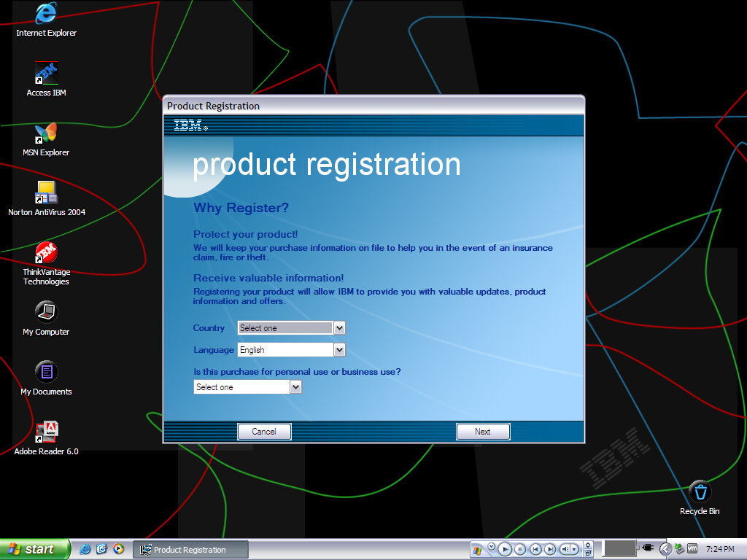
Task: Open the Internet Explorer desktop icon
Action: tap(46, 13)
